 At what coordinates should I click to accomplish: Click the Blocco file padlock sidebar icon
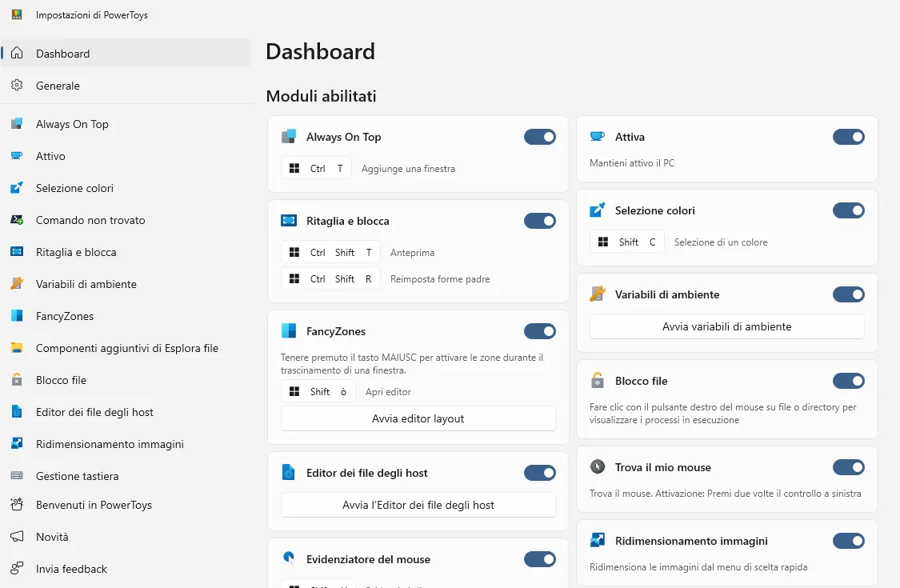pyautogui.click(x=18, y=379)
